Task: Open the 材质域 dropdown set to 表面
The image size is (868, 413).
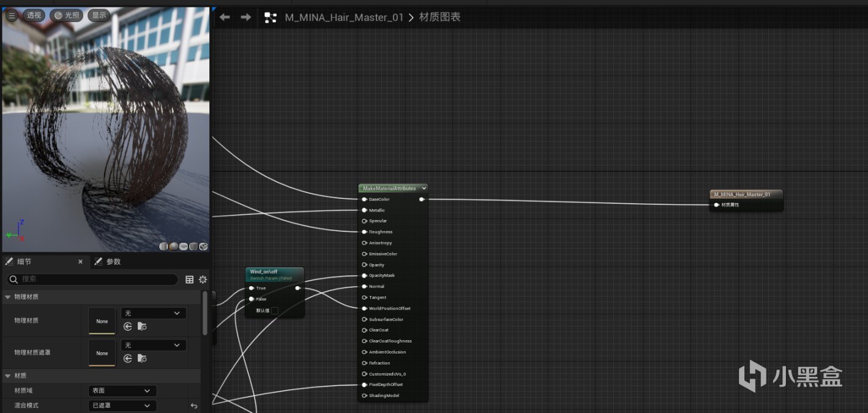Action: 122,391
